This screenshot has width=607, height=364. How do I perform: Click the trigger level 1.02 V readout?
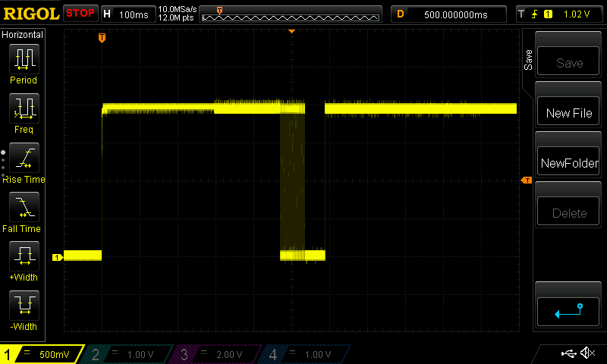pyautogui.click(x=577, y=14)
